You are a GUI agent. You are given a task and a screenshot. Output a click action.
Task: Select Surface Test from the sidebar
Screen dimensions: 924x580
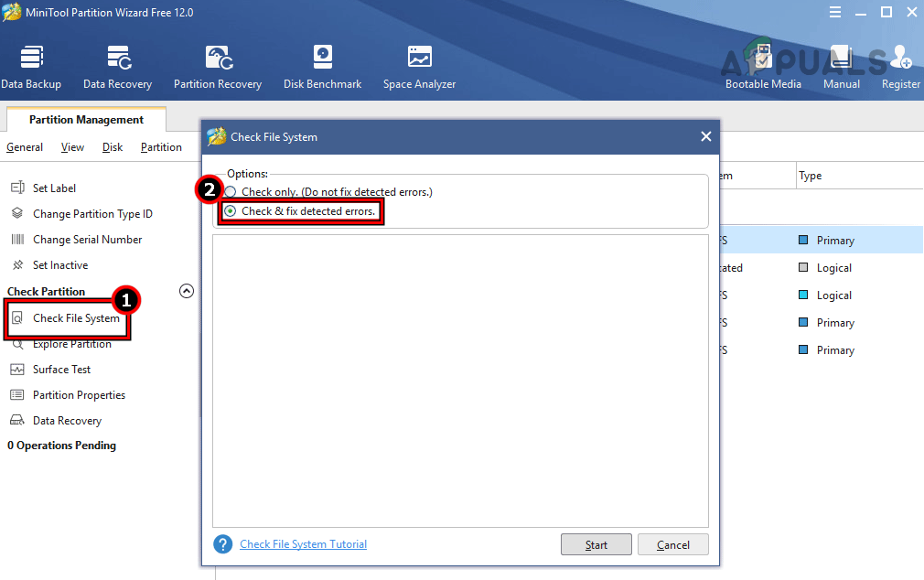[x=61, y=369]
